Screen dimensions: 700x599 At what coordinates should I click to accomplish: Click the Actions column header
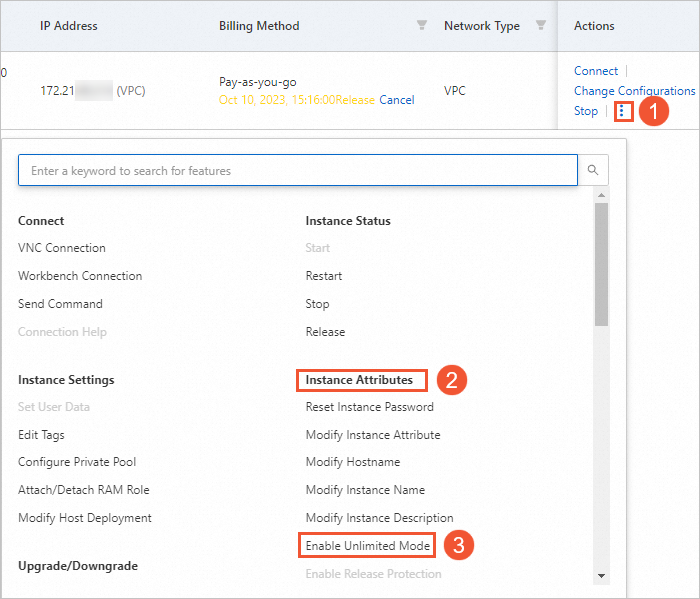pyautogui.click(x=594, y=26)
